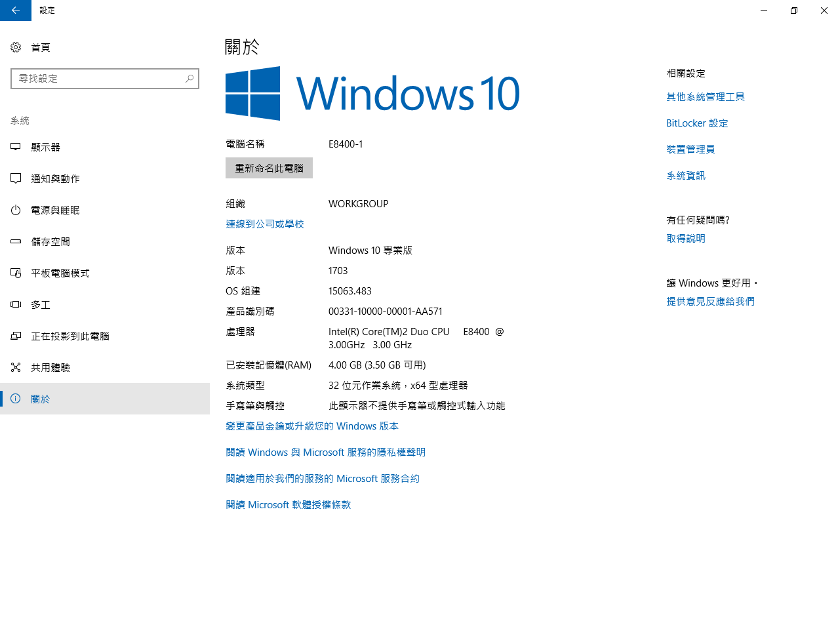
Task: Click 取得說明 link
Action: 686,239
